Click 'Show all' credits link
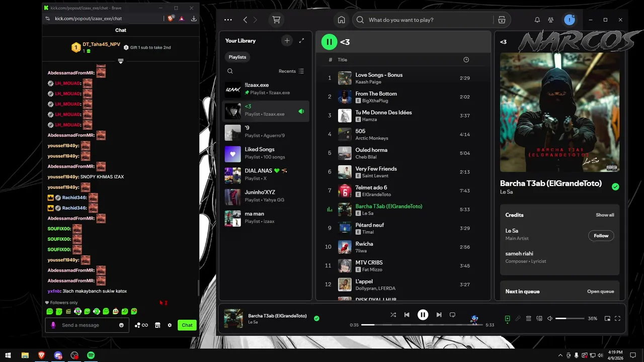This screenshot has height=362, width=644. tap(605, 215)
